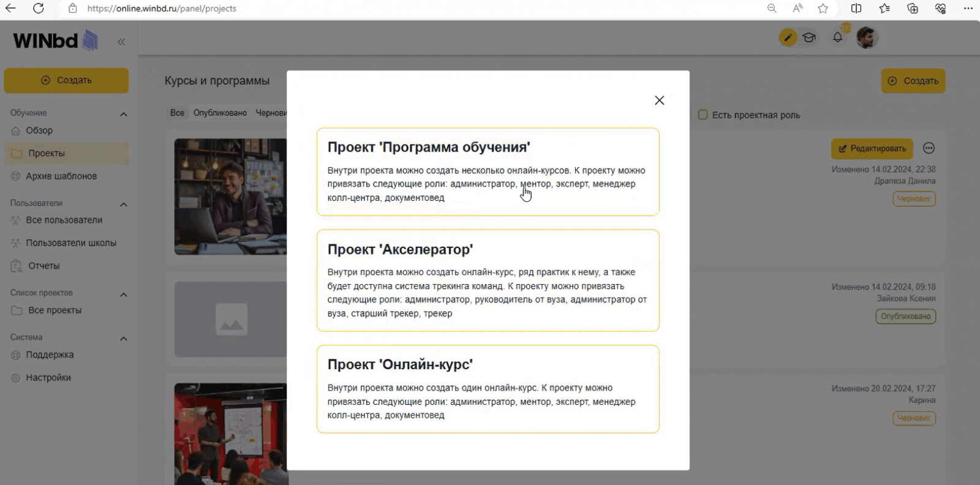Close the project type dialog

[659, 100]
